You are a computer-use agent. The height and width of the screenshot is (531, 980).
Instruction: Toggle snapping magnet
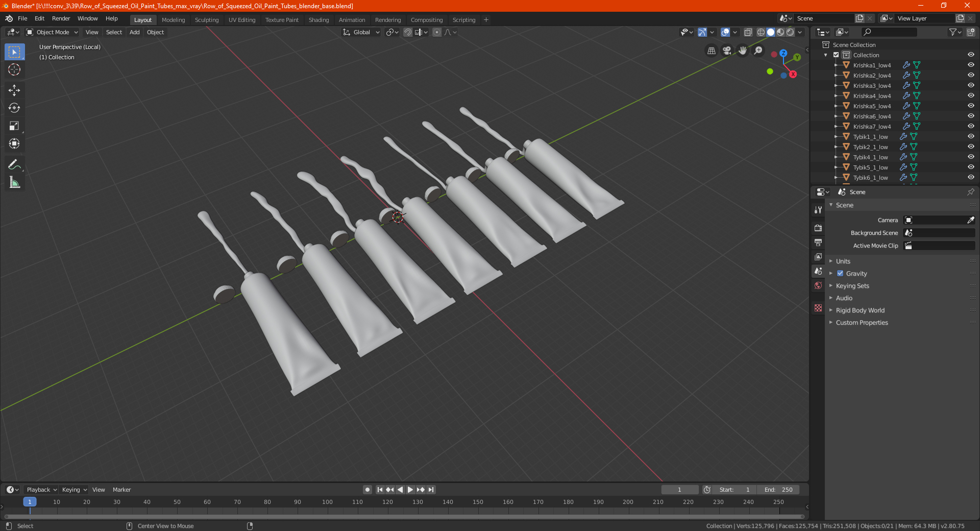[x=408, y=32]
